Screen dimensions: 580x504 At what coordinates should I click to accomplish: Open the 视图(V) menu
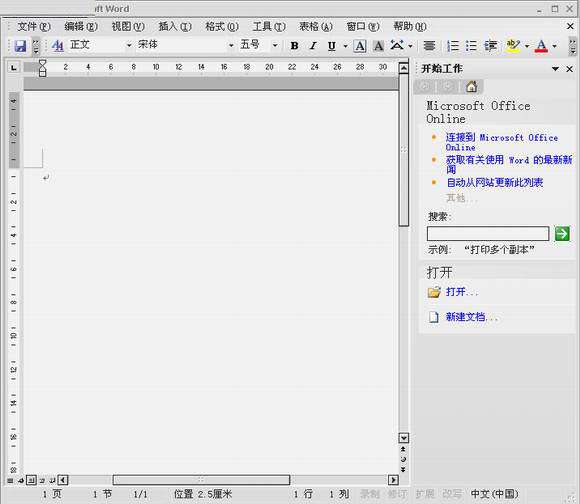(128, 27)
